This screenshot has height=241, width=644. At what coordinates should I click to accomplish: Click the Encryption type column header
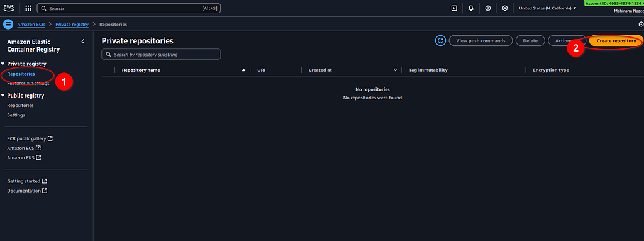click(551, 70)
